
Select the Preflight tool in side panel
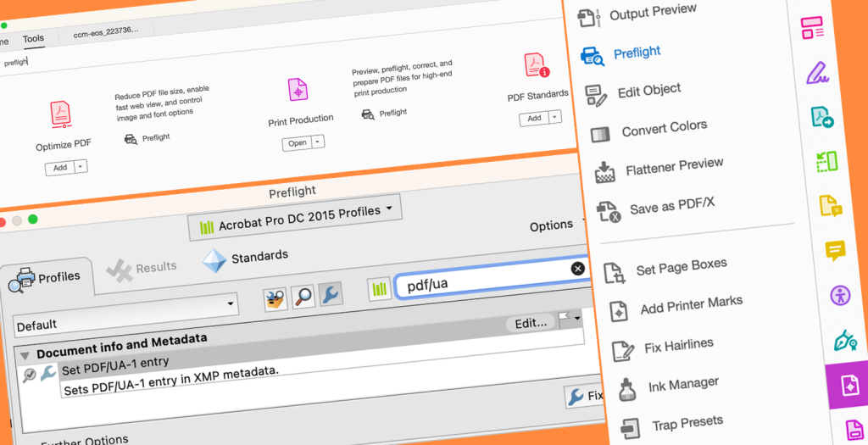620,54
